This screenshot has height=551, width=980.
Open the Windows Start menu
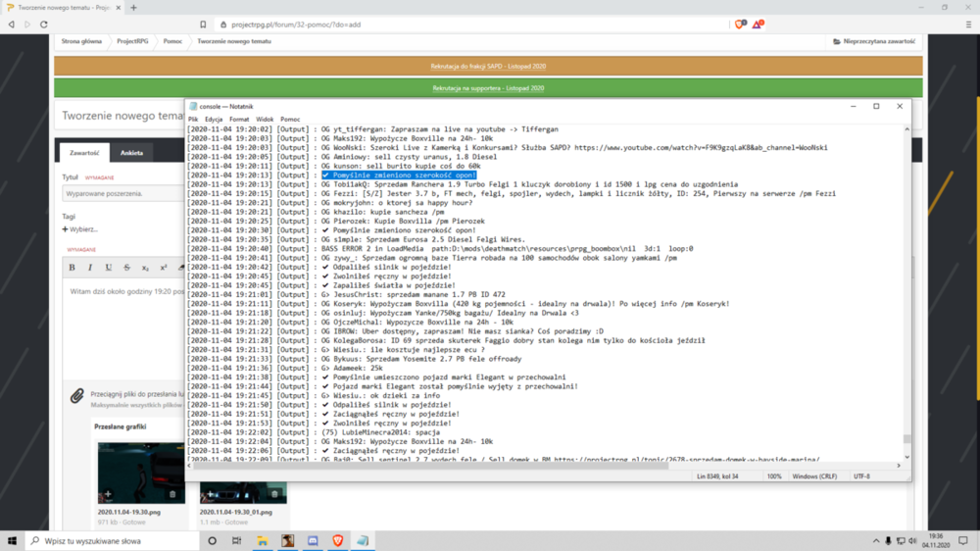pyautogui.click(x=12, y=541)
